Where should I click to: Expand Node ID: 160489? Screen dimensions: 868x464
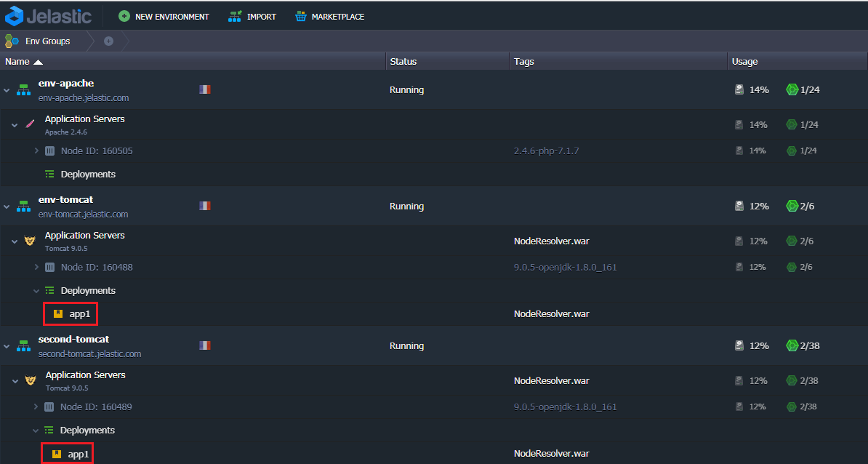(x=36, y=407)
